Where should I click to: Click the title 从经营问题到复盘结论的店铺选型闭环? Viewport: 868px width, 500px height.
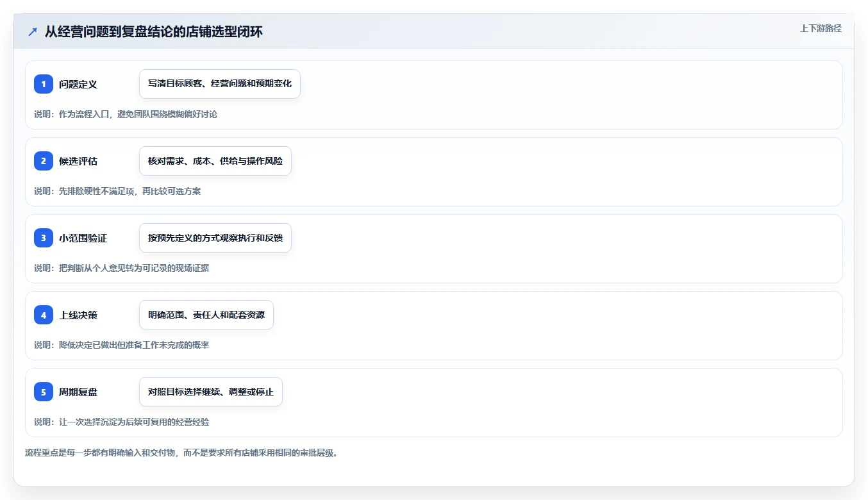pos(153,31)
